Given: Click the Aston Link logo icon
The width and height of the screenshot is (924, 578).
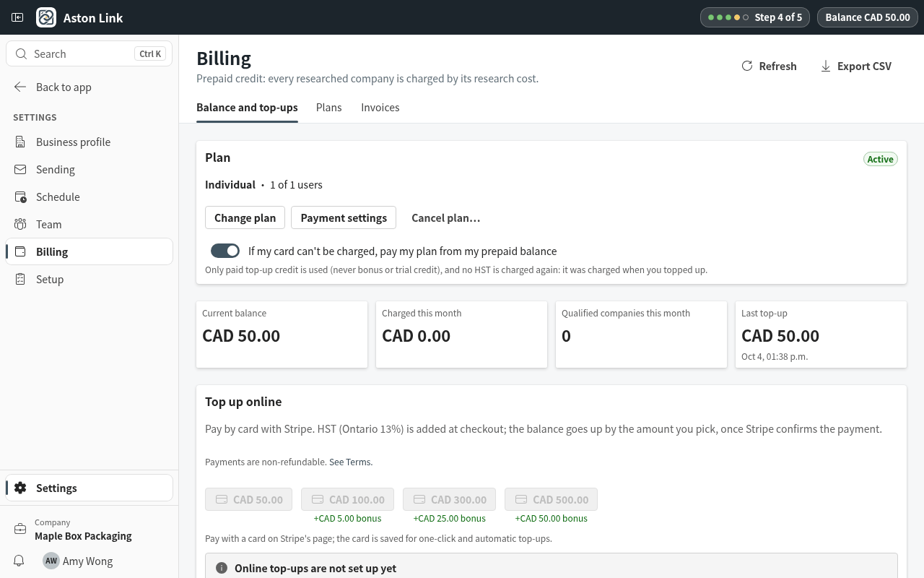Looking at the screenshot, I should 46,17.
